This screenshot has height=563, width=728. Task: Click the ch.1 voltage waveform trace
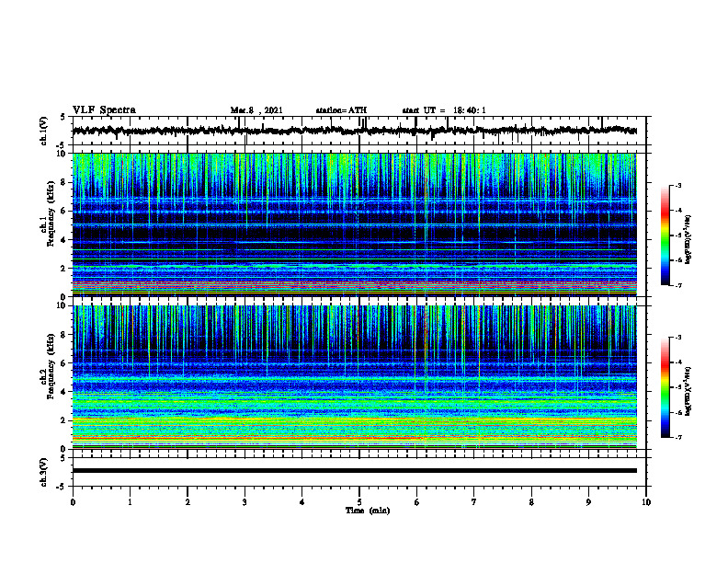point(354,131)
